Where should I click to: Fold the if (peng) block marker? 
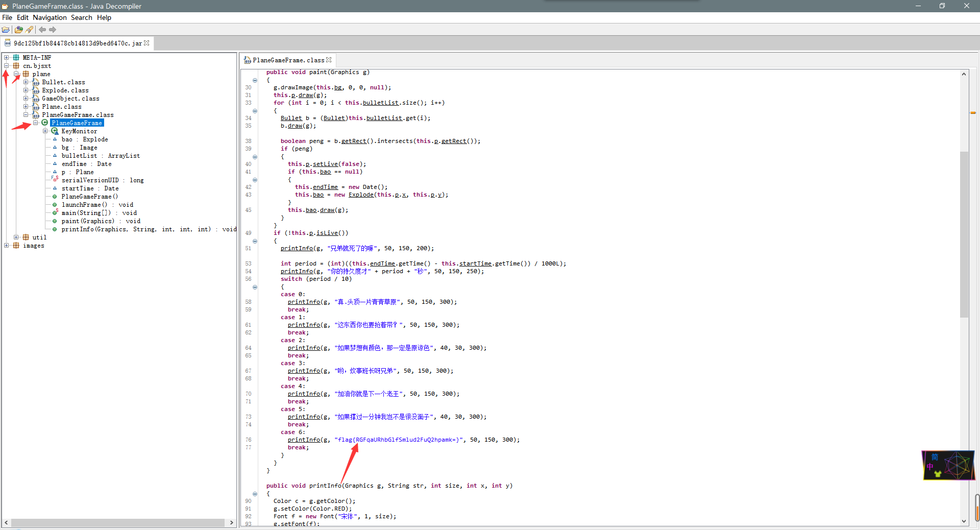click(x=255, y=157)
